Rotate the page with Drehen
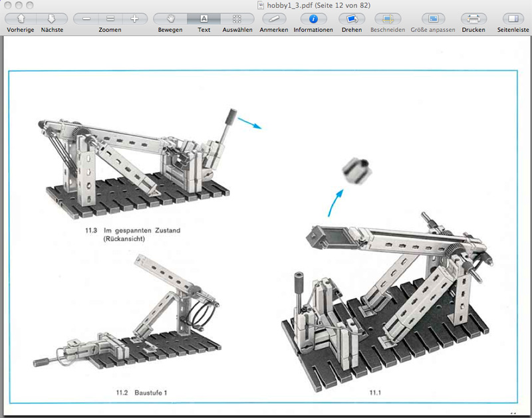 pos(352,19)
